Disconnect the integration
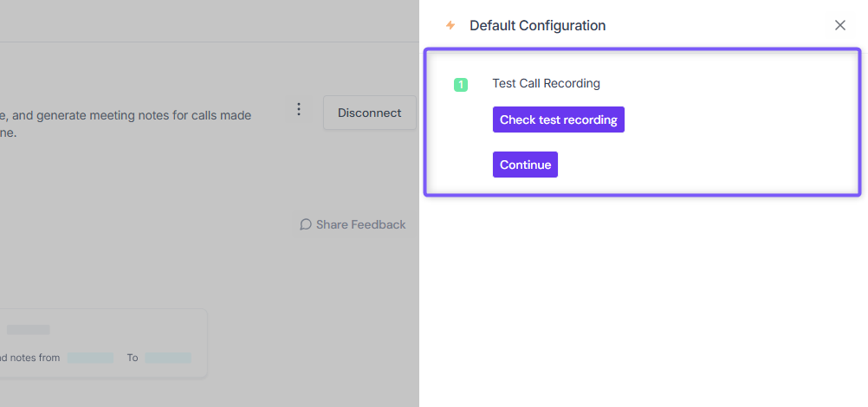Viewport: 868px width, 407px height. (369, 113)
